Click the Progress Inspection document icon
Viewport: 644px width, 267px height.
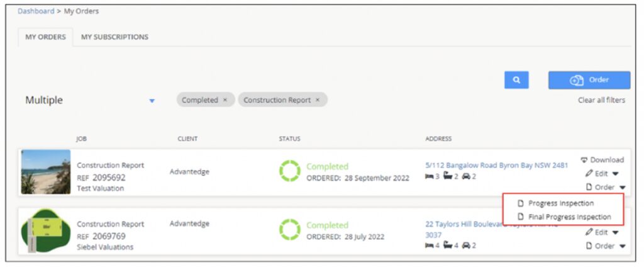520,203
